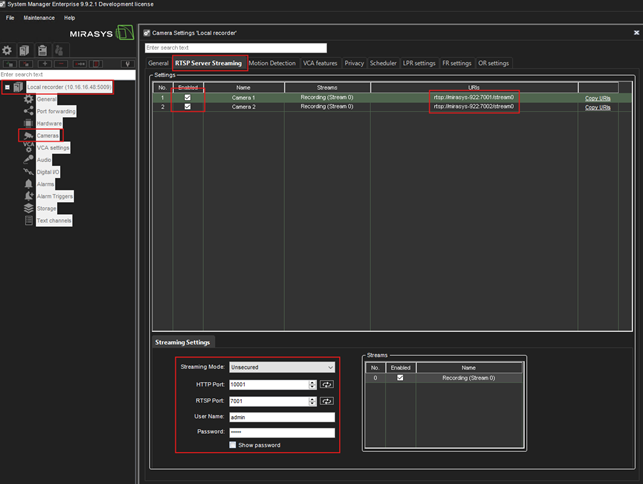
Task: Click the Text channels document icon
Action: click(28, 220)
